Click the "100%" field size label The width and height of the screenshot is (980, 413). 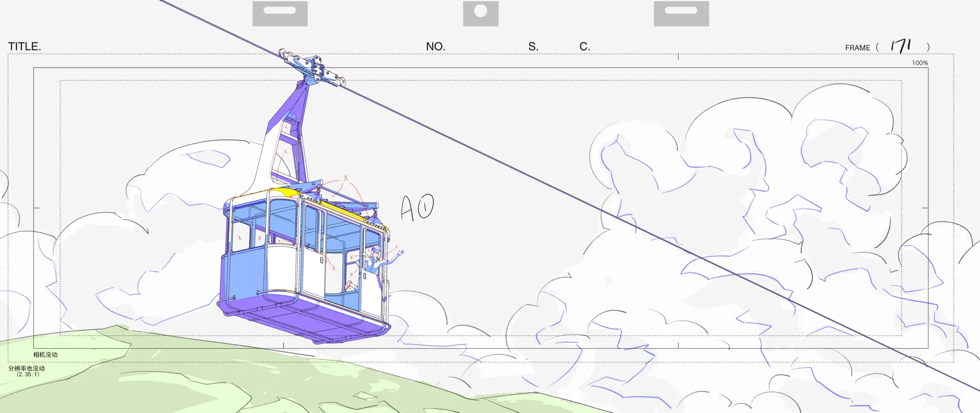click(x=920, y=63)
